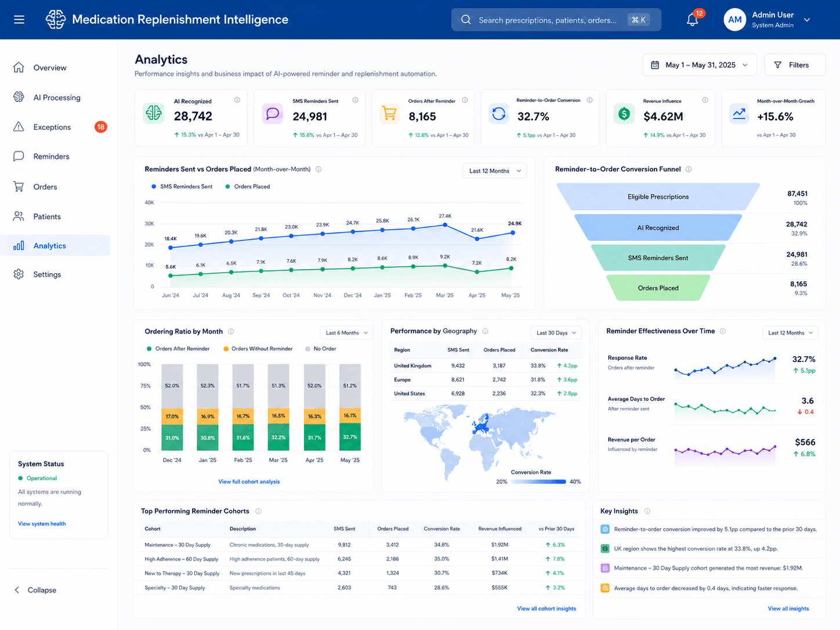Click Orders Placed funnel segment
840x630 pixels.
click(658, 288)
